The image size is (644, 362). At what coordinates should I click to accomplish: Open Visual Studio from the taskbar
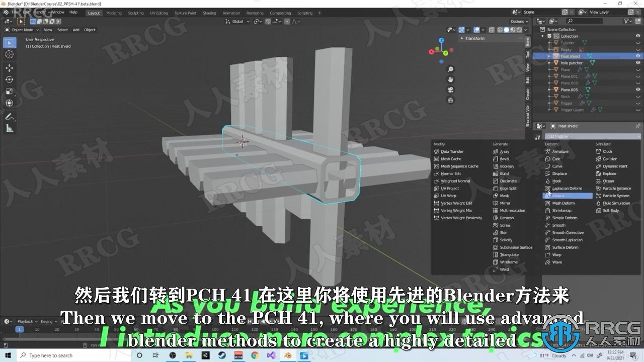click(x=271, y=355)
